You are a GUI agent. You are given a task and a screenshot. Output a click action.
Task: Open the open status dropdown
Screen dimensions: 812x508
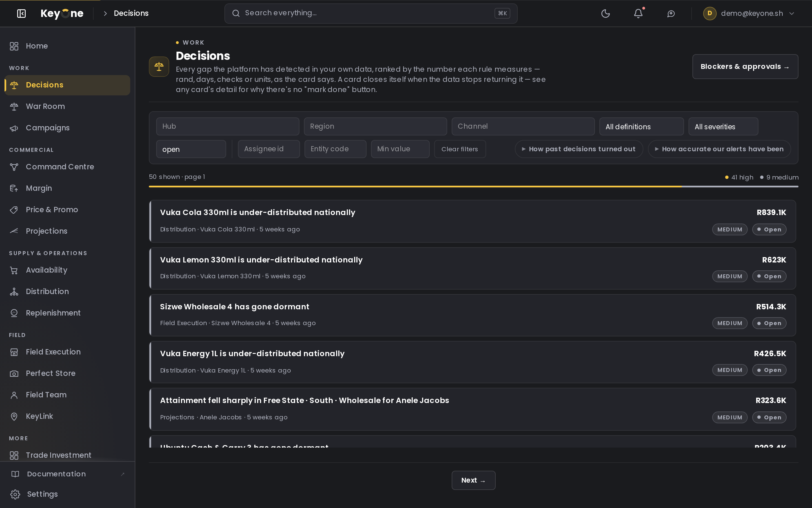click(191, 149)
